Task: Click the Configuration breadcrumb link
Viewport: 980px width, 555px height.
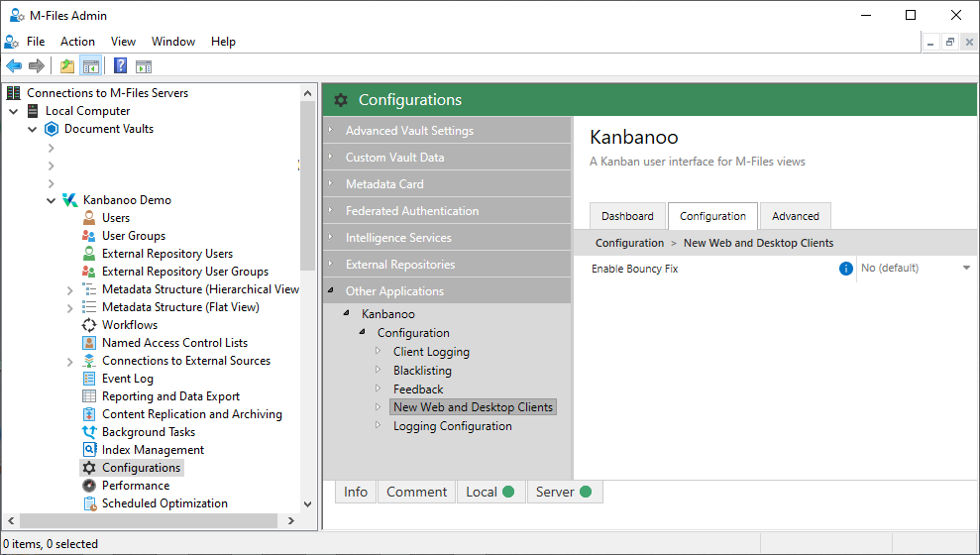Action: pos(629,243)
